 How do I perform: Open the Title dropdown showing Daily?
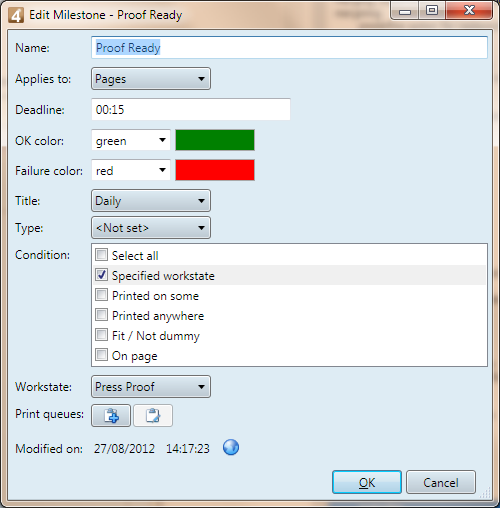pyautogui.click(x=151, y=201)
